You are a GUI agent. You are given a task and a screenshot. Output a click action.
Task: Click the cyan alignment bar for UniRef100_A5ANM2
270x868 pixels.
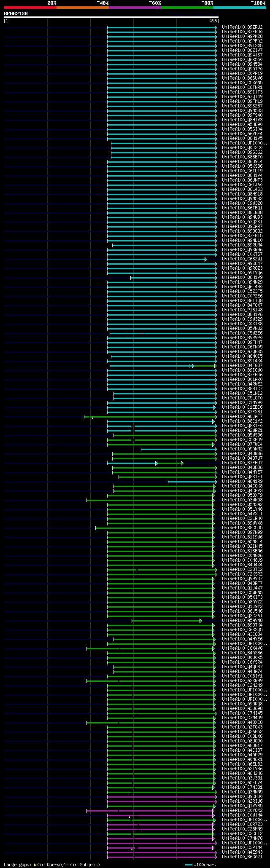(179, 449)
